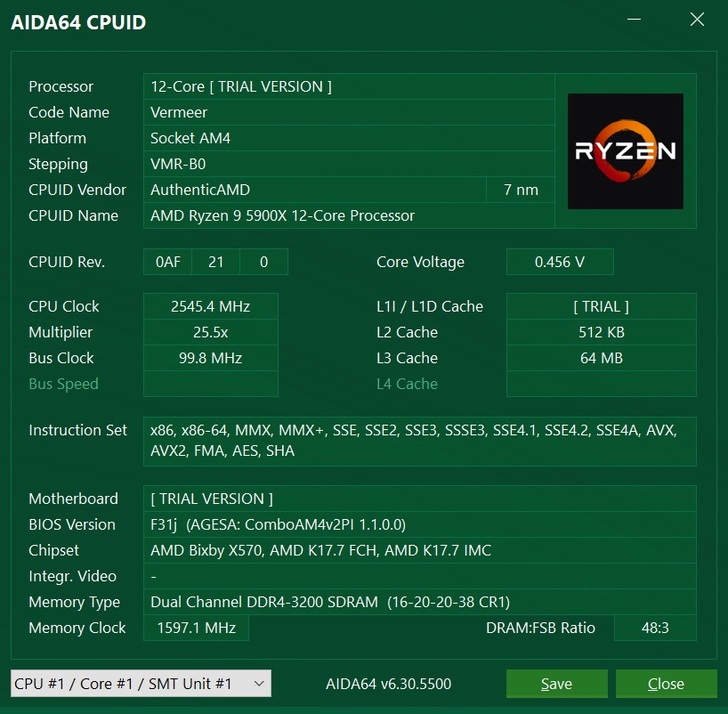Click the dropdown chevron arrow for core selection

(259, 683)
